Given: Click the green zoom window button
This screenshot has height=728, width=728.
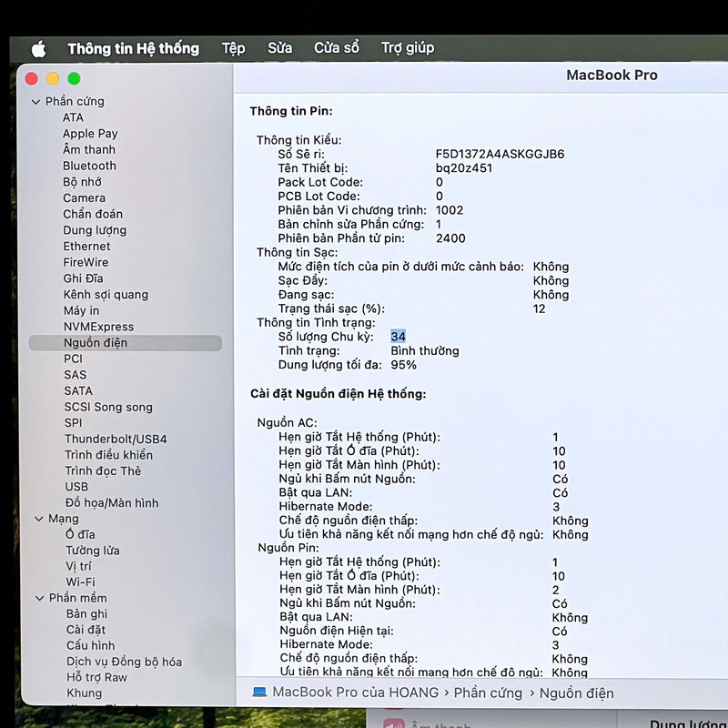Looking at the screenshot, I should (74, 78).
